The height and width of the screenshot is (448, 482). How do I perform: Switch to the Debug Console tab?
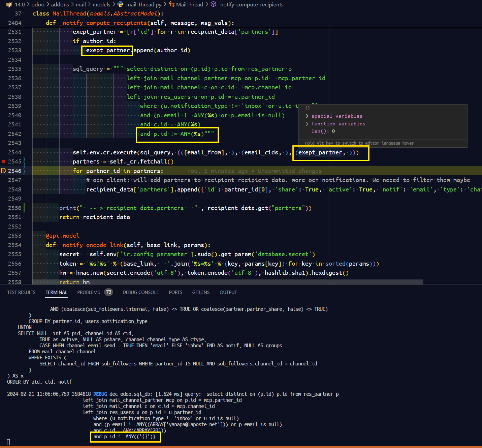click(x=140, y=292)
